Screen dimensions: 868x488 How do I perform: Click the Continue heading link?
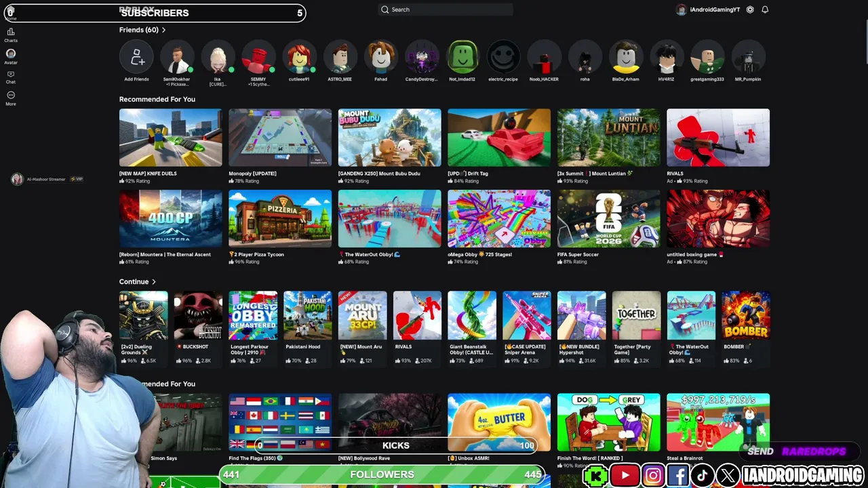pos(134,282)
